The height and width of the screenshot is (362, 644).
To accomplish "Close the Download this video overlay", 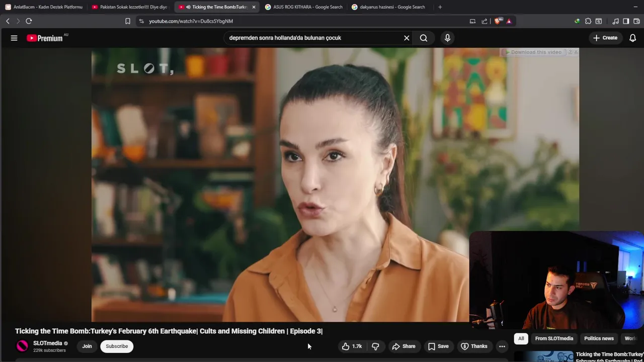I will 576,52.
